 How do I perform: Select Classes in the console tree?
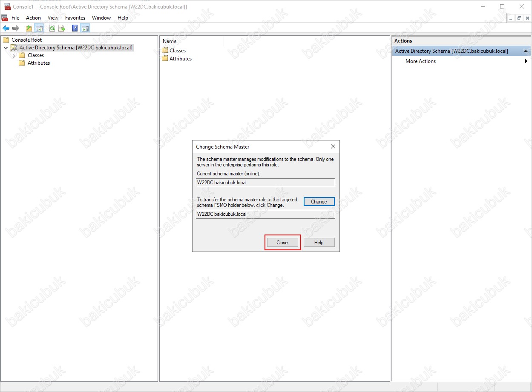[36, 55]
